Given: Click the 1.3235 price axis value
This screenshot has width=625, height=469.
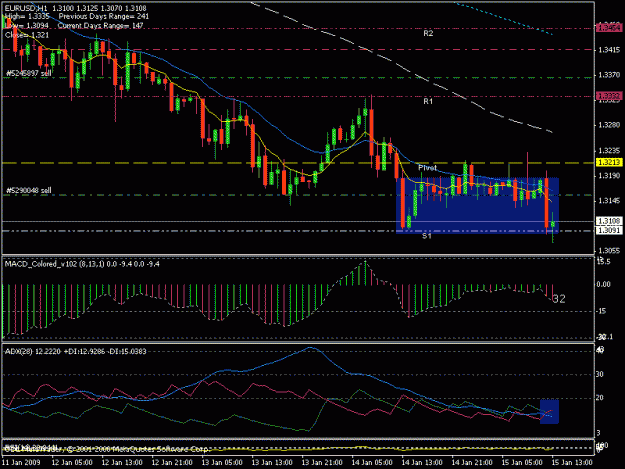Looking at the screenshot, I should tap(609, 151).
